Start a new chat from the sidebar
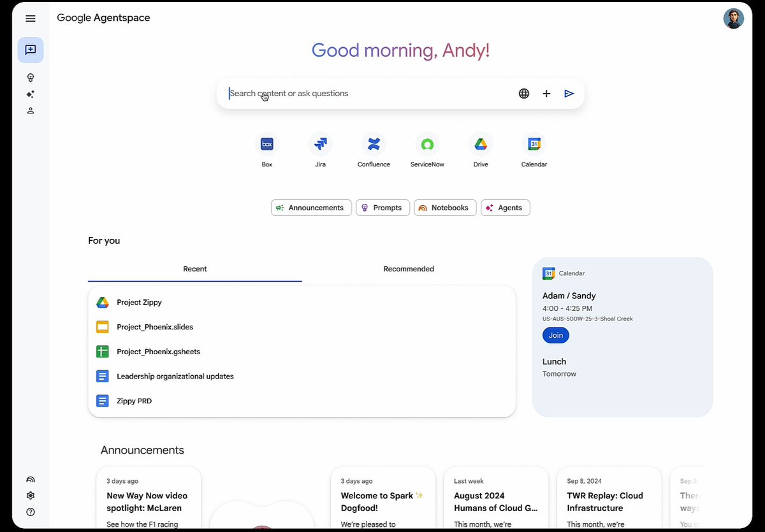Image resolution: width=765 pixels, height=532 pixels. (x=31, y=50)
